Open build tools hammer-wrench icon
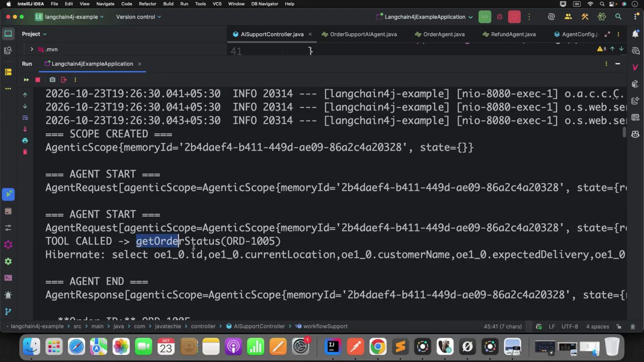 coord(585,17)
